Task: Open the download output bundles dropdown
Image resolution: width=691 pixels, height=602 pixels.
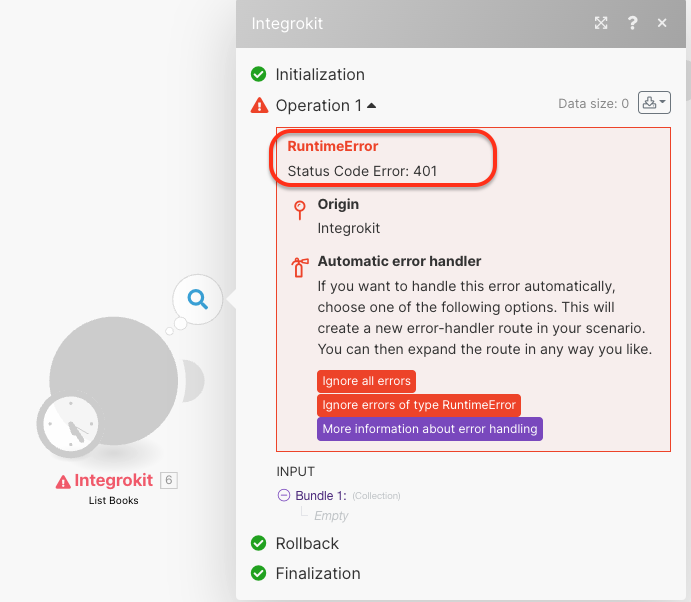Action: point(654,103)
